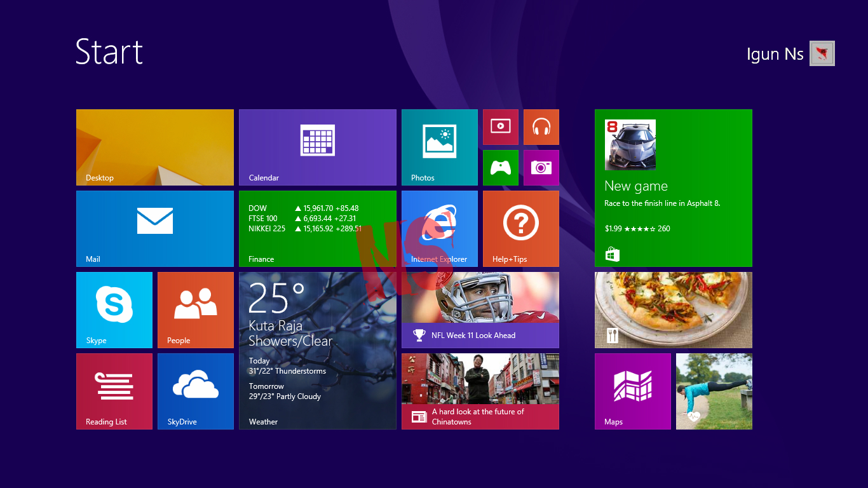The height and width of the screenshot is (488, 868).
Task: Open the Camera tile
Action: point(541,168)
